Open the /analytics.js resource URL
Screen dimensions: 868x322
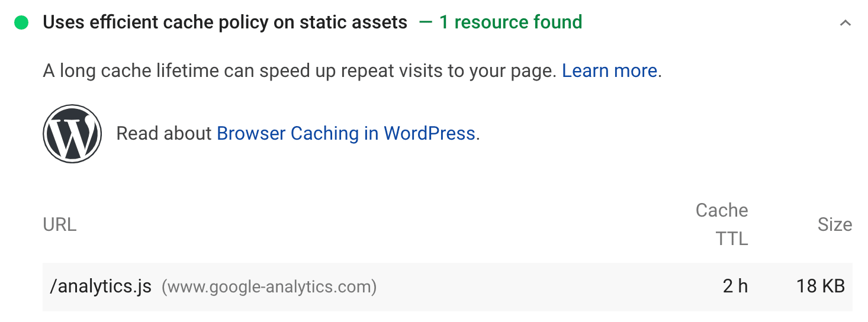point(101,287)
